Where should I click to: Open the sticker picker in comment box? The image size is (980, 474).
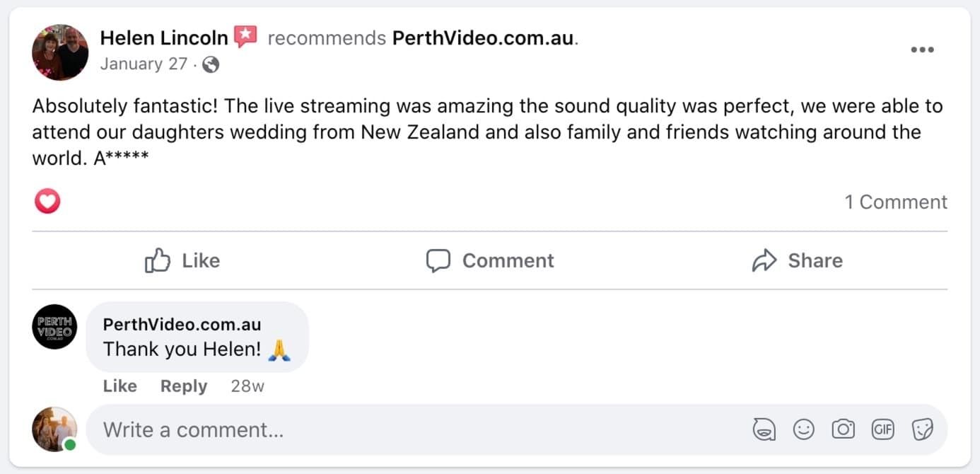(x=923, y=429)
